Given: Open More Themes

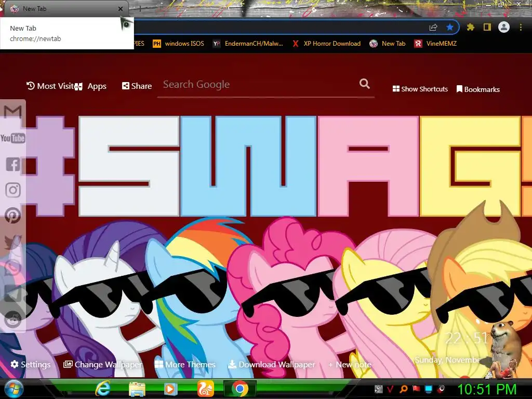Looking at the screenshot, I should click(x=185, y=364).
